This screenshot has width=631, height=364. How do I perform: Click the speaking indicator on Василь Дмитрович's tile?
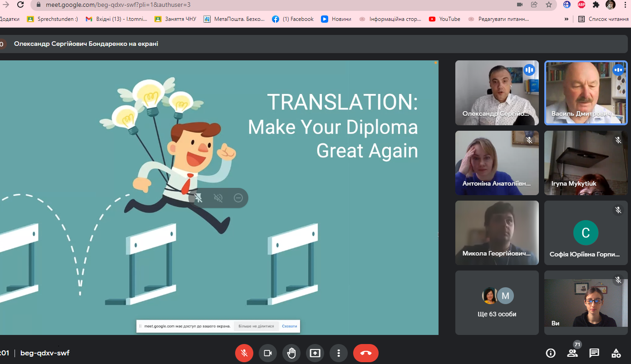point(618,70)
